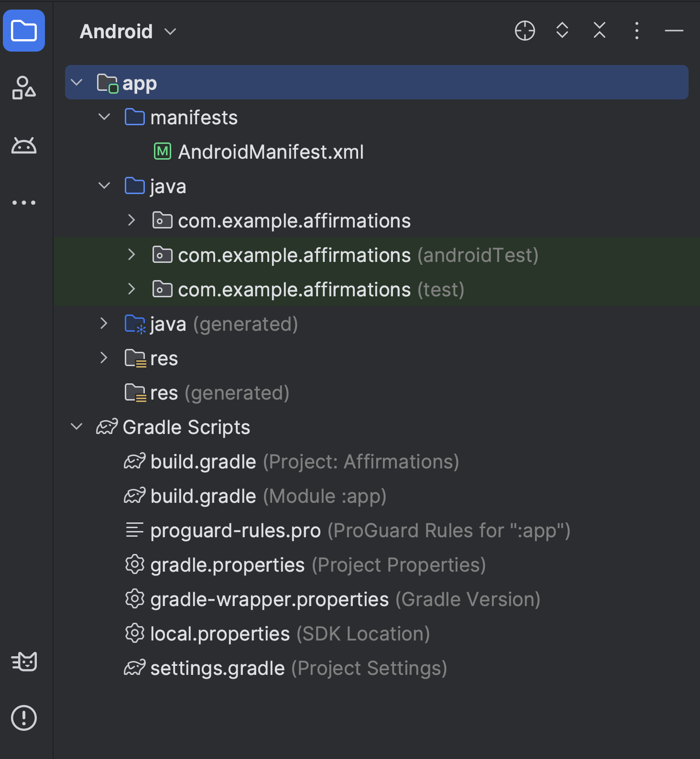
Task: Collapse the Gradle Scripts section
Action: pyautogui.click(x=77, y=427)
